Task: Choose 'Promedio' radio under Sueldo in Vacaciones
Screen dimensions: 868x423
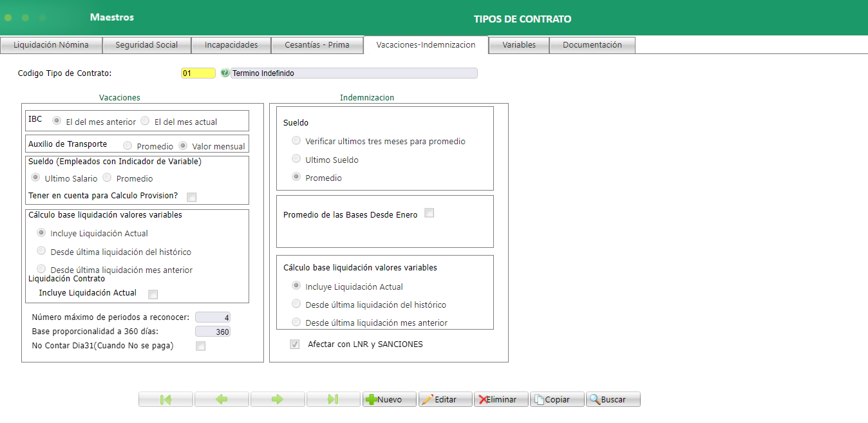Action: pyautogui.click(x=108, y=178)
